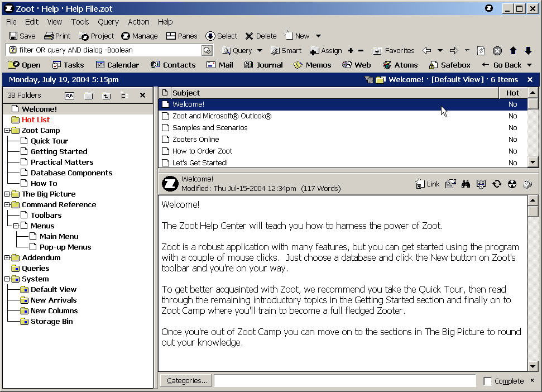The image size is (542, 392).
Task: Open the dropdown beside the left arrow
Action: [x=440, y=51]
